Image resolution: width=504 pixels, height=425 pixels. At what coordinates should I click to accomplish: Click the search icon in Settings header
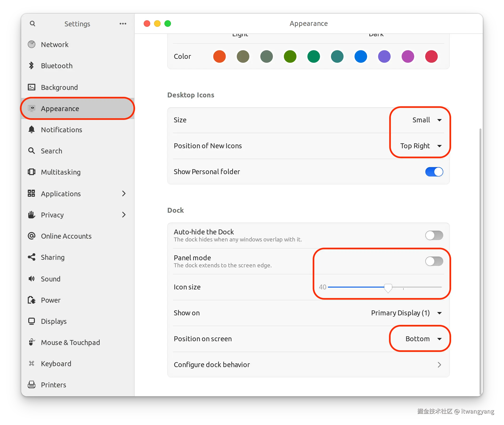tap(32, 24)
